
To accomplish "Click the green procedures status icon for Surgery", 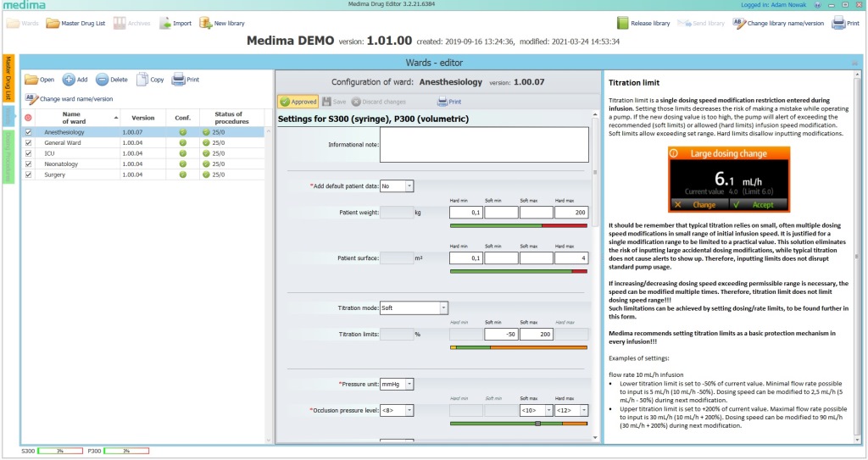I will [x=206, y=175].
